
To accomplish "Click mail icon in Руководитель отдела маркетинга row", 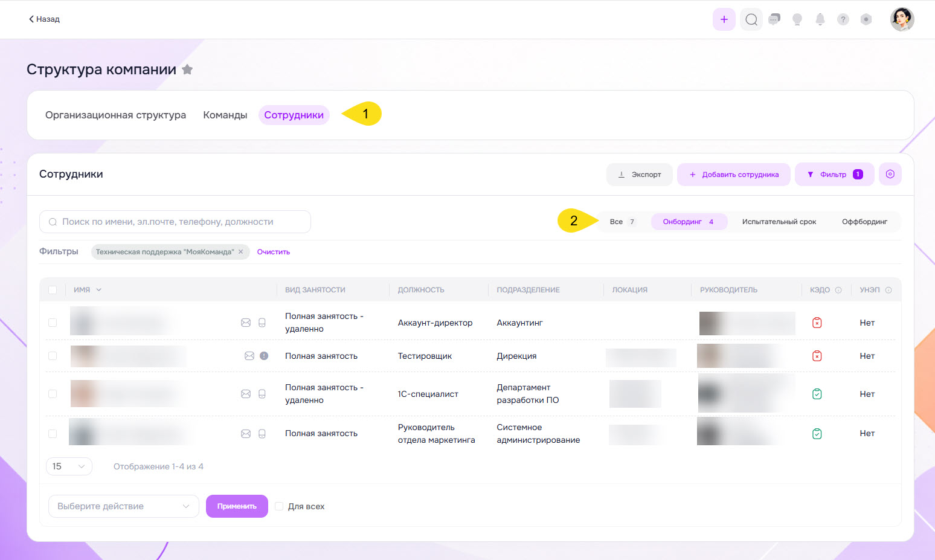I will tap(246, 434).
